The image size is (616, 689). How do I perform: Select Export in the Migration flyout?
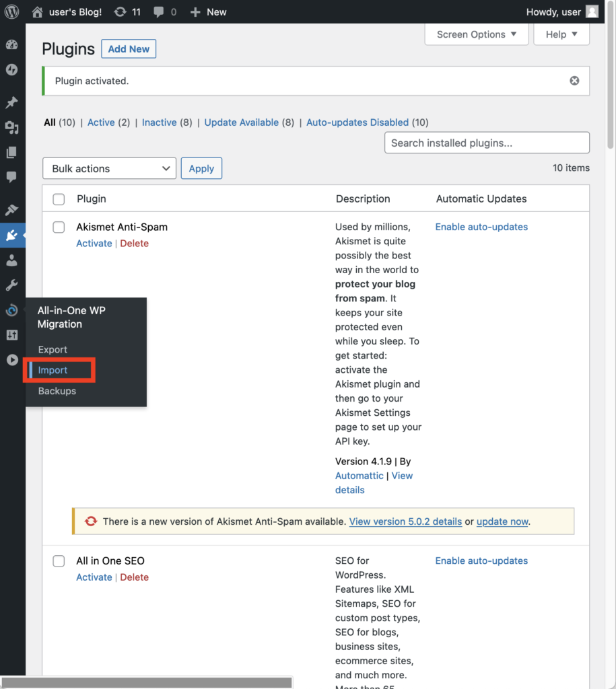click(x=53, y=349)
